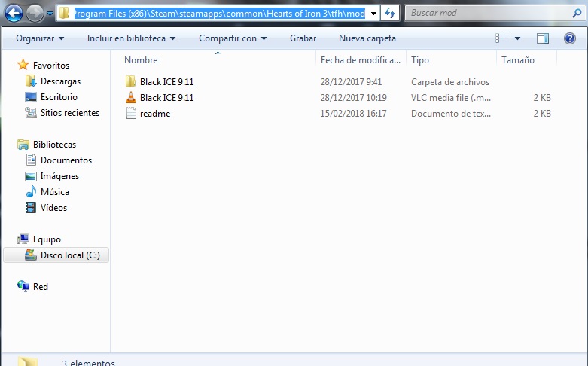Select Equipo in the navigation pane
This screenshot has width=588, height=366.
coord(47,239)
